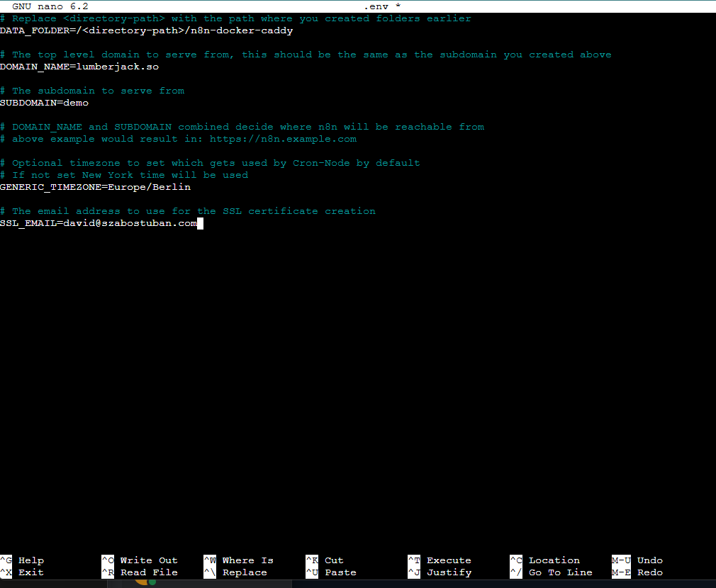The width and height of the screenshot is (716, 588).
Task: Select the ^O Write Out shortcut
Action: point(140,560)
